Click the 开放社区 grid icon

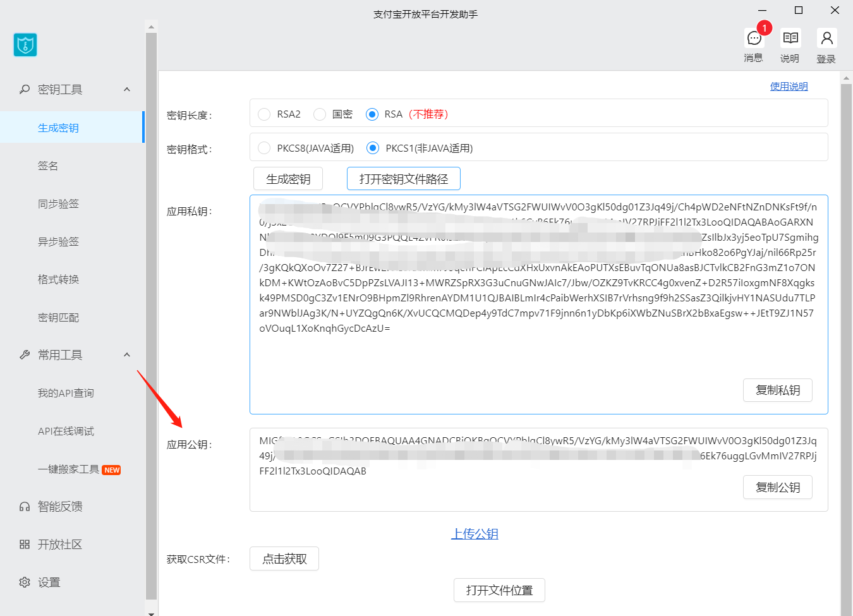click(25, 544)
